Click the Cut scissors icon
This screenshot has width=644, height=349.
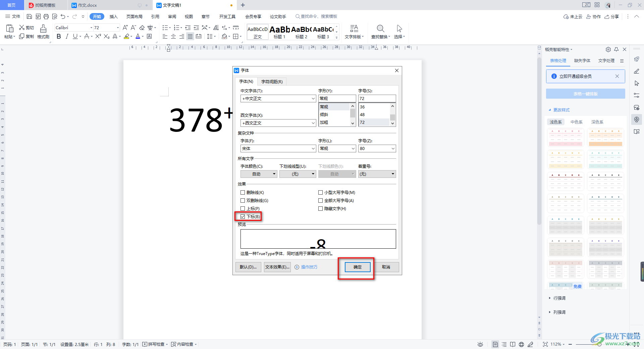coord(22,28)
